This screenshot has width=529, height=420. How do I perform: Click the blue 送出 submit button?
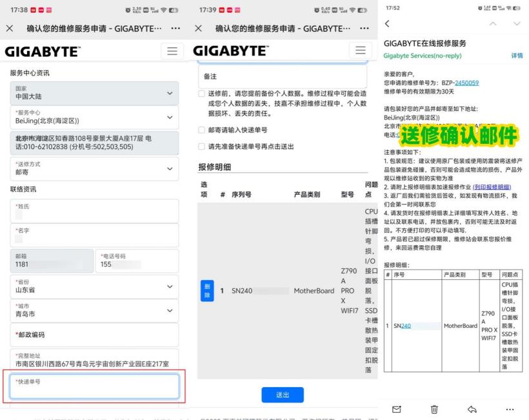282,395
